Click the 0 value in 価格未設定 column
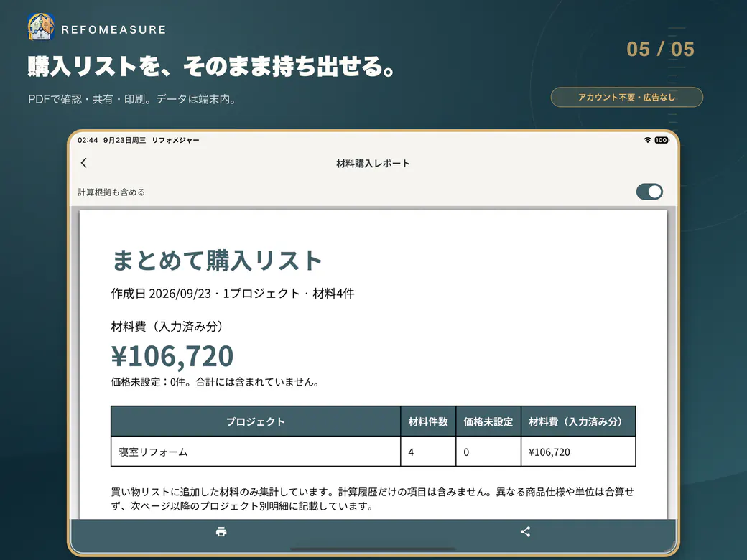The height and width of the screenshot is (560, 747). point(466,452)
